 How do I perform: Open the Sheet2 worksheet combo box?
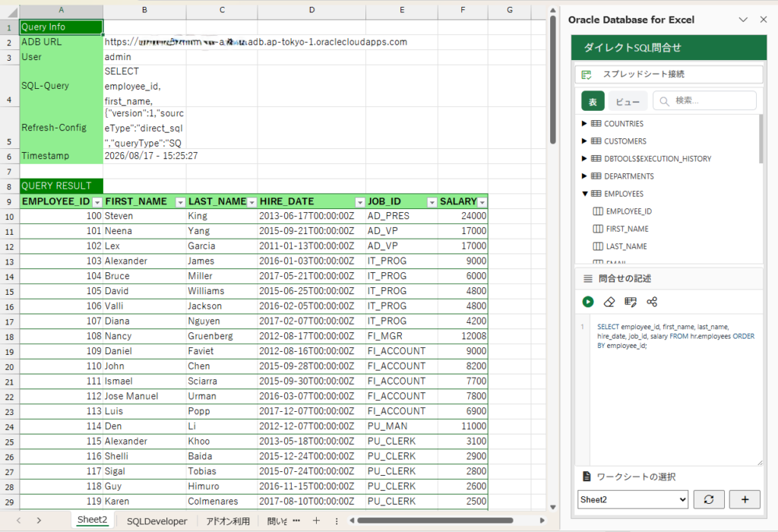633,500
